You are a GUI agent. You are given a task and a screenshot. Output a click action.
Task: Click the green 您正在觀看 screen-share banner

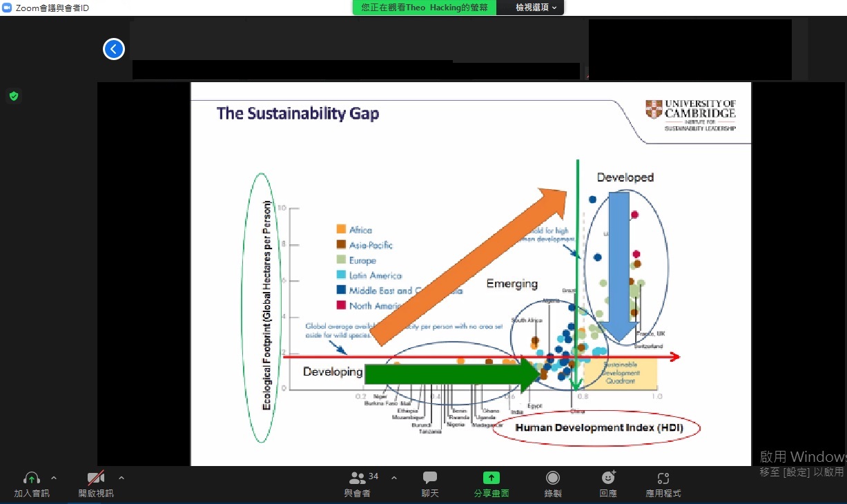click(424, 8)
